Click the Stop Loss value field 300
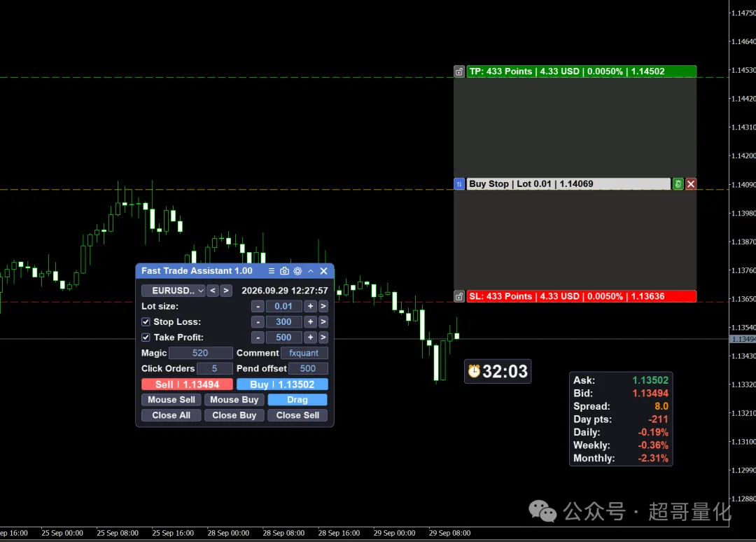The height and width of the screenshot is (542, 756). [x=283, y=321]
